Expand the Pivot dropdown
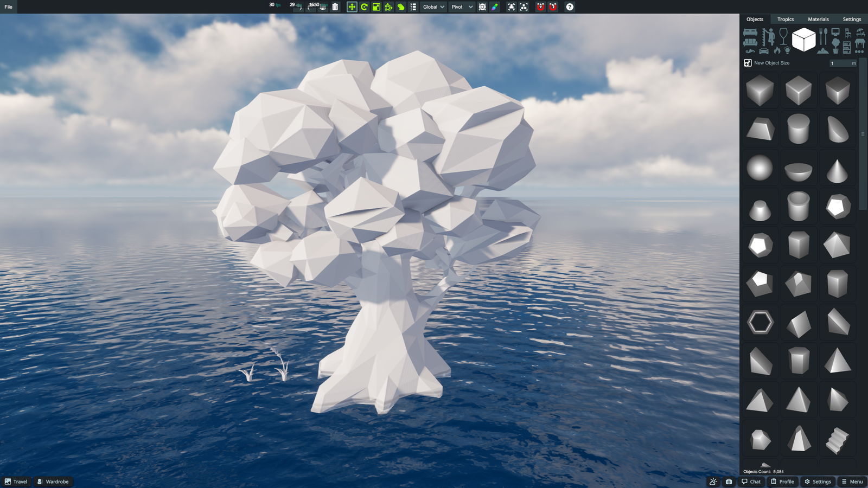Viewport: 868px width, 488px height. pyautogui.click(x=462, y=7)
